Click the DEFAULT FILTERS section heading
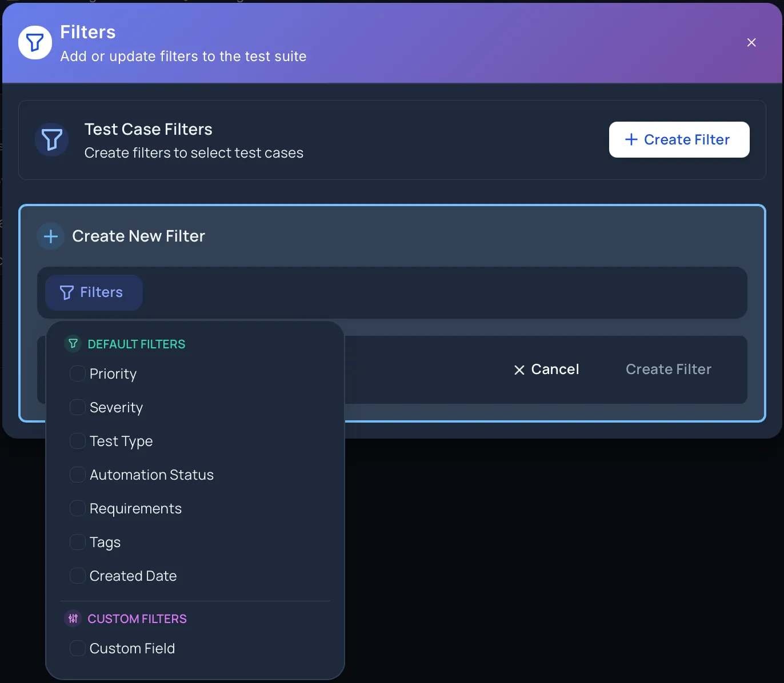The width and height of the screenshot is (784, 683). [x=137, y=344]
